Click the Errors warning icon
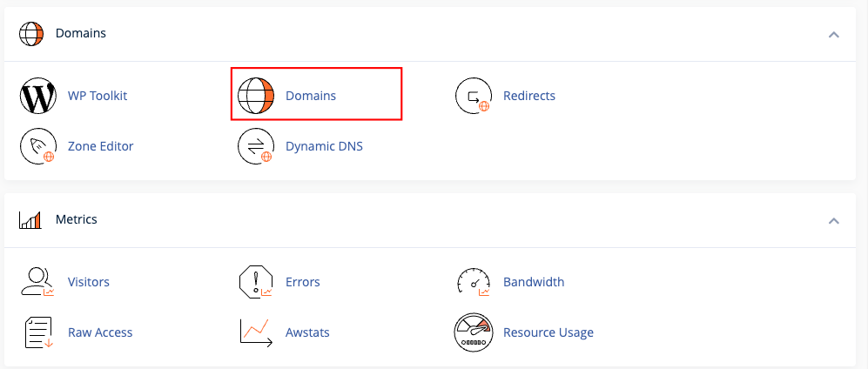The image size is (868, 369). [256, 282]
